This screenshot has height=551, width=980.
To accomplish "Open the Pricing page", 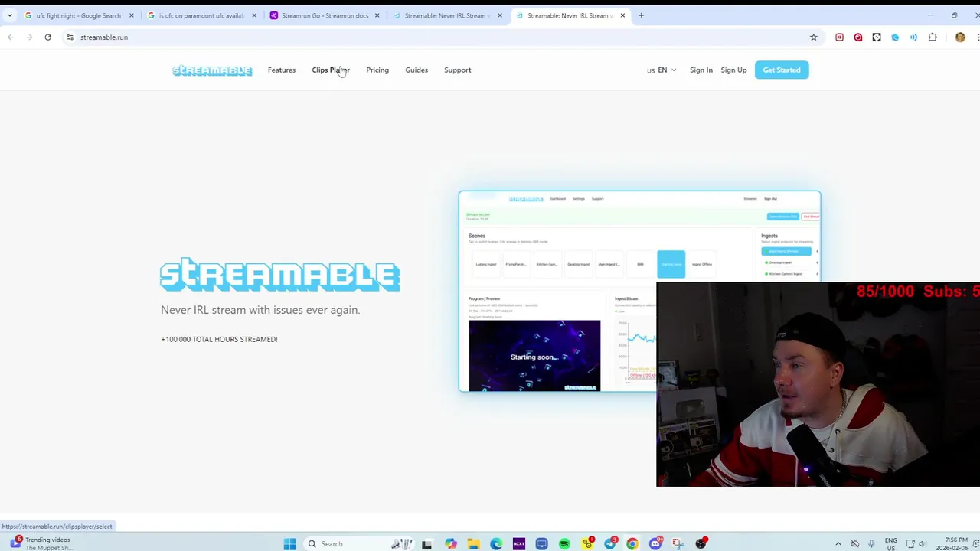I will click(x=377, y=70).
